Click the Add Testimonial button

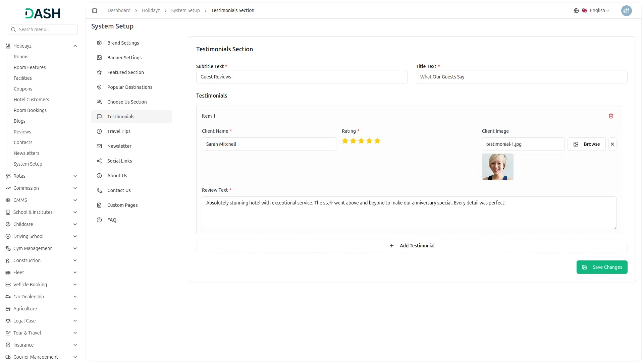coord(412,246)
